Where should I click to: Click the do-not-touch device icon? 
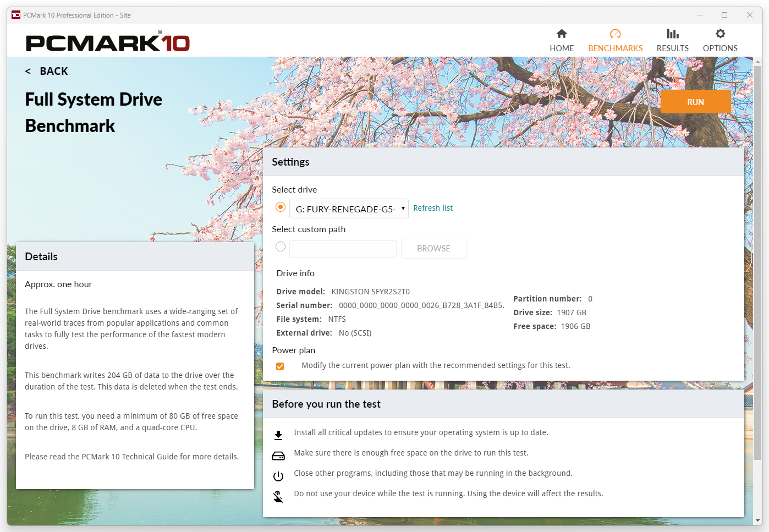(278, 497)
